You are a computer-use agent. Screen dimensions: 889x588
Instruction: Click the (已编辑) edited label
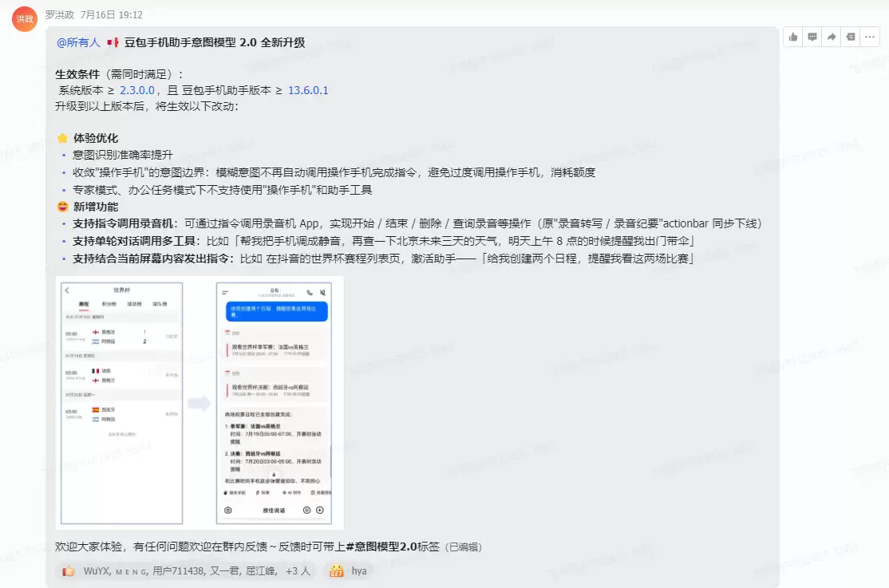click(463, 547)
